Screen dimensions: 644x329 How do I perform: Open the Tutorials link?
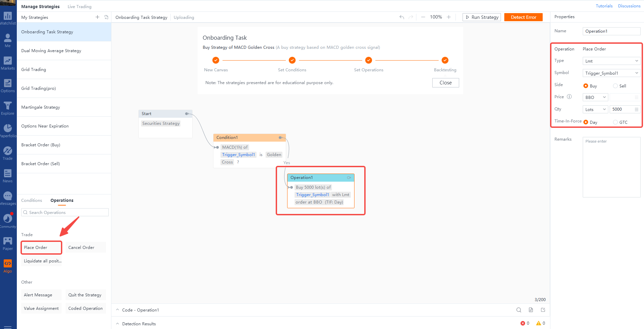point(604,6)
